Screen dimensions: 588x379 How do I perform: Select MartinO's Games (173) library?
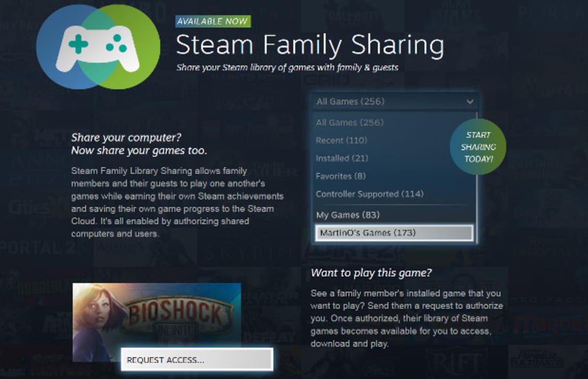click(x=394, y=233)
